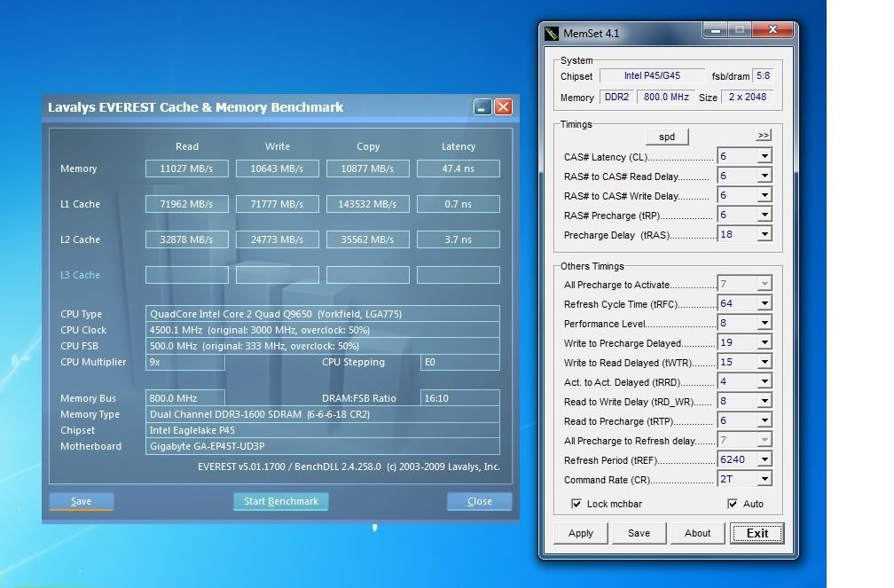
Task: Click L1 Cache Read value 71962 MB/s
Action: pyautogui.click(x=186, y=204)
